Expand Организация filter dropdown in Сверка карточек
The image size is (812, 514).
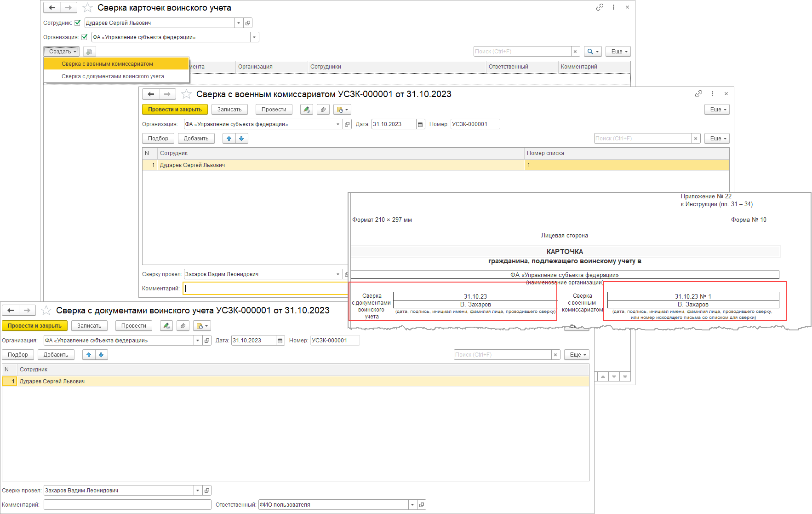(x=254, y=37)
